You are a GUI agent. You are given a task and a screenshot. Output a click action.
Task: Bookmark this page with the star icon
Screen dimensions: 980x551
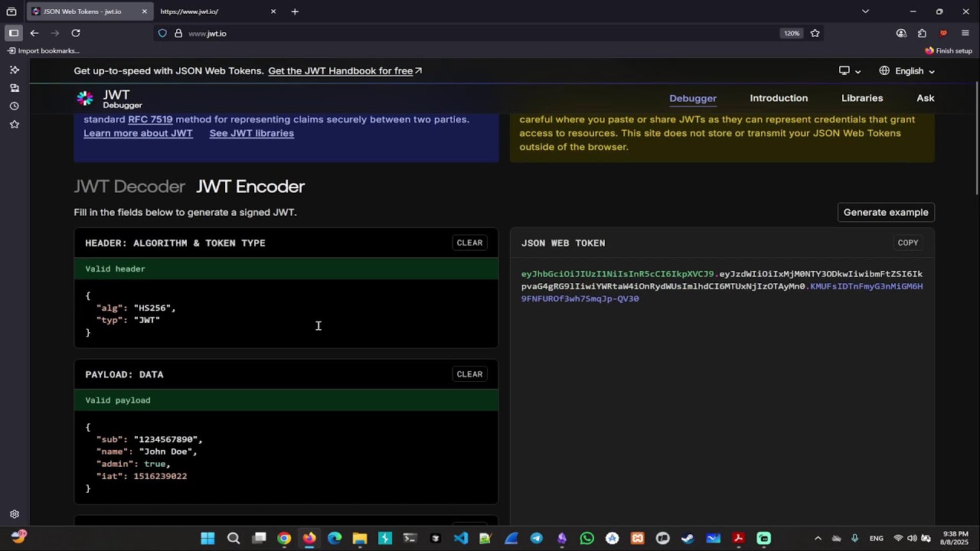[815, 34]
